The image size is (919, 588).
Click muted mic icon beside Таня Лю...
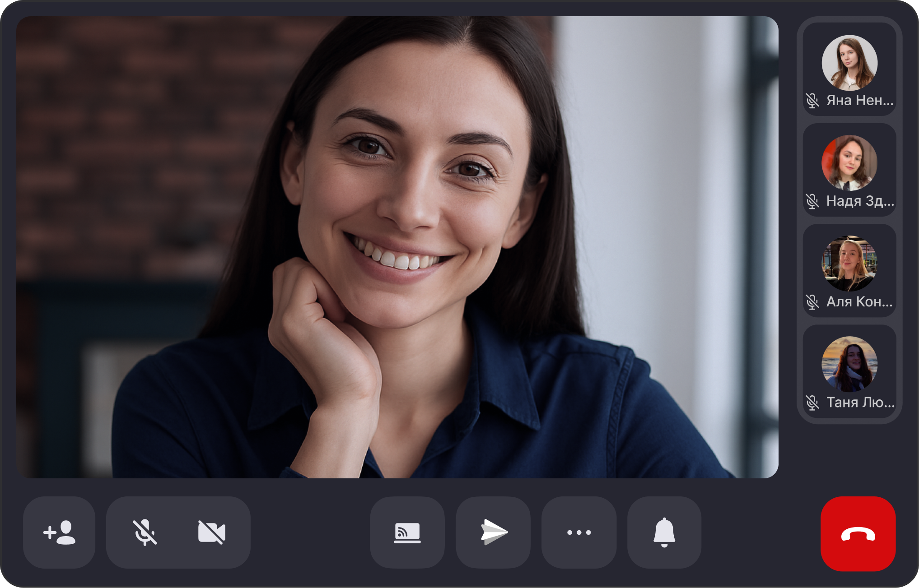[x=812, y=403]
